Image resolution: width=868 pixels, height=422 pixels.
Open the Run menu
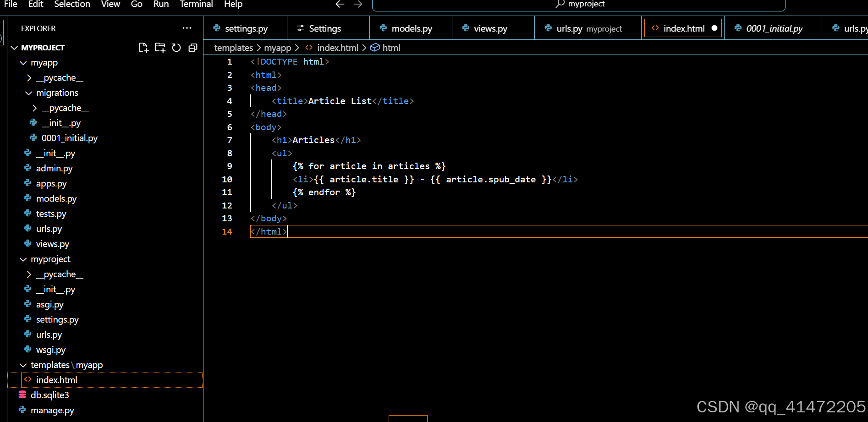(x=161, y=5)
